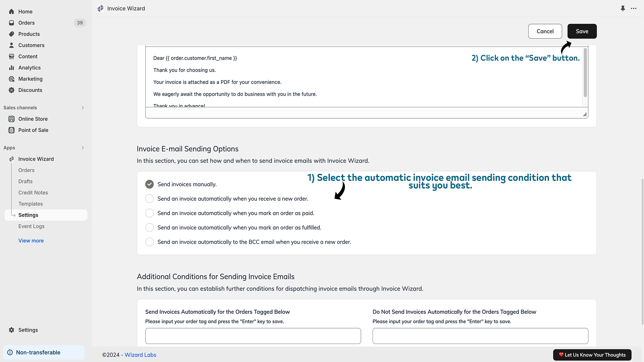Click the Orders inbox icon

[x=11, y=23]
